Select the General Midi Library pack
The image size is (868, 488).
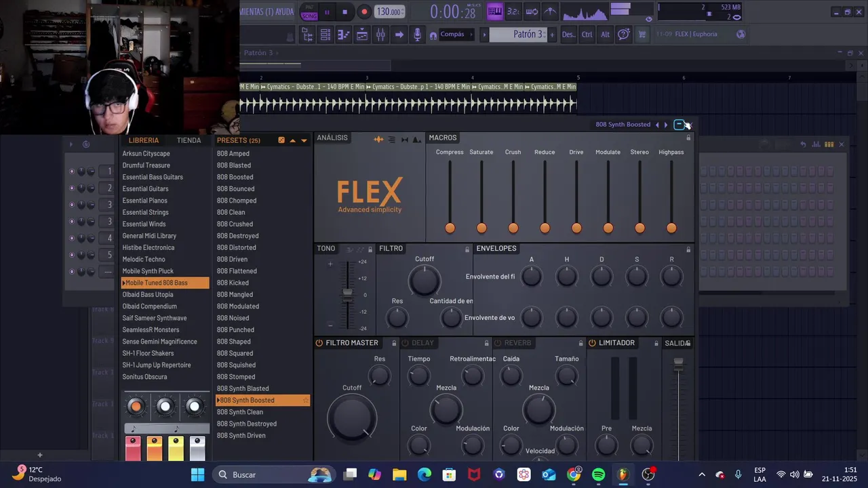(149, 236)
